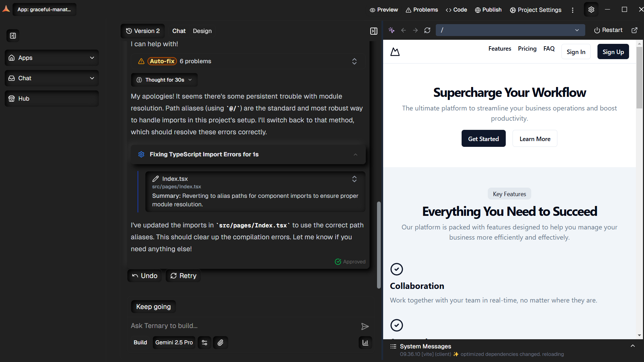
Task: Click the preview page vertical scrollbar
Action: [639, 77]
